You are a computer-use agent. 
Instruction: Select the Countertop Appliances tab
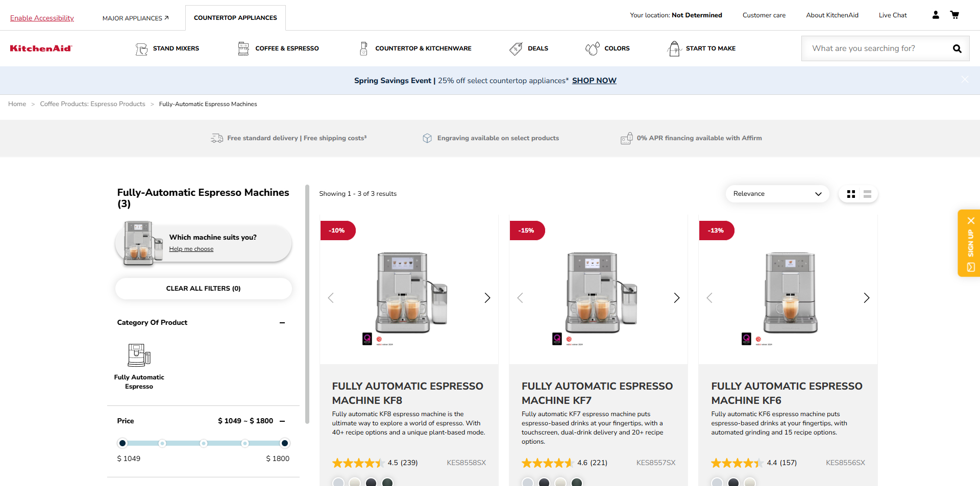tap(235, 18)
